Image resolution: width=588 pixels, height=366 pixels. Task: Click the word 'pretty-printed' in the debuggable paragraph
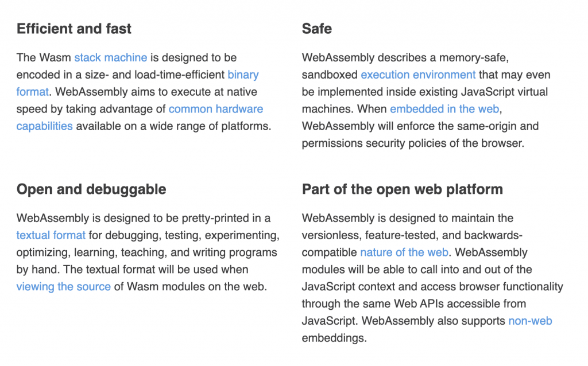[215, 218]
